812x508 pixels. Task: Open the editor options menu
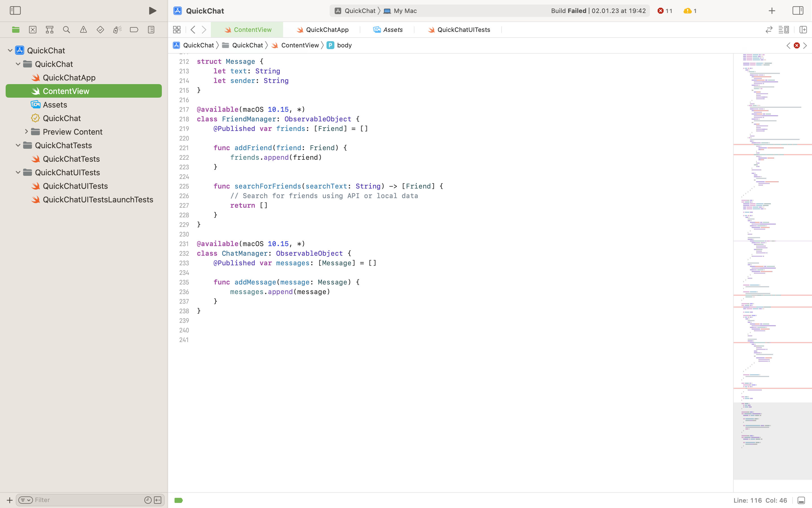(784, 30)
